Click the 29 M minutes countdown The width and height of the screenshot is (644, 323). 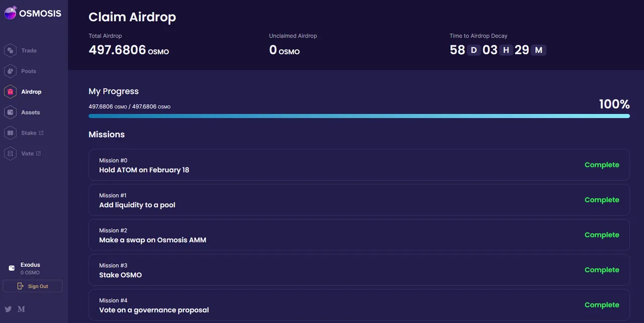530,50
